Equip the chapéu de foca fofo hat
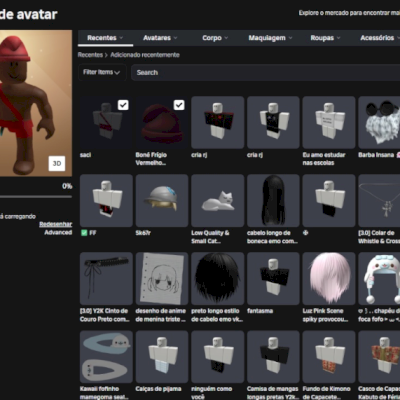400x400 pixels. point(379,278)
